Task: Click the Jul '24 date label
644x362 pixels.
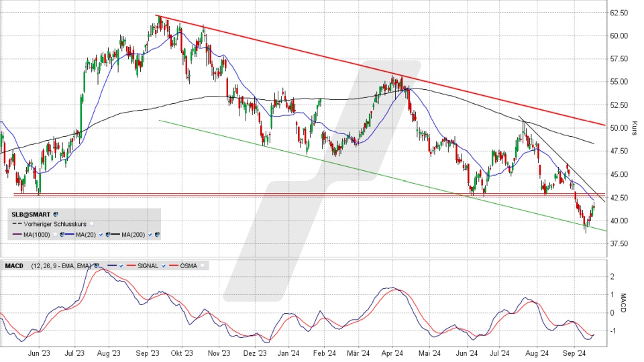Action: [x=499, y=353]
